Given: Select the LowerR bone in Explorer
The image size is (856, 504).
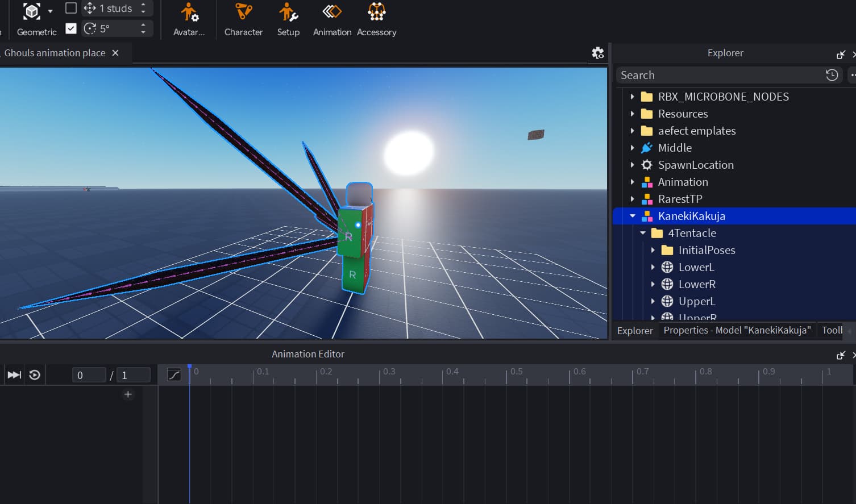Looking at the screenshot, I should coord(697,284).
